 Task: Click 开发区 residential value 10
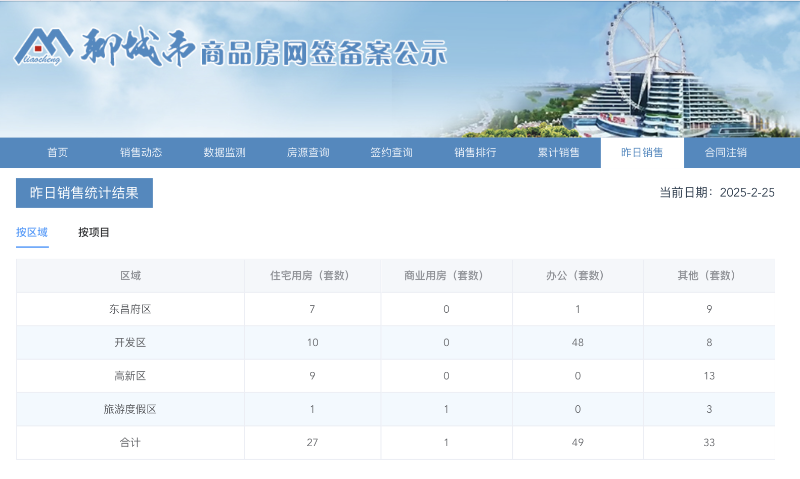[313, 343]
